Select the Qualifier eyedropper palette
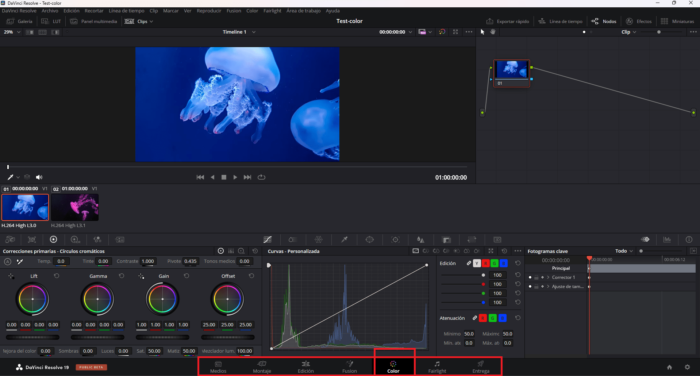The height and width of the screenshot is (376, 700). pos(344,240)
